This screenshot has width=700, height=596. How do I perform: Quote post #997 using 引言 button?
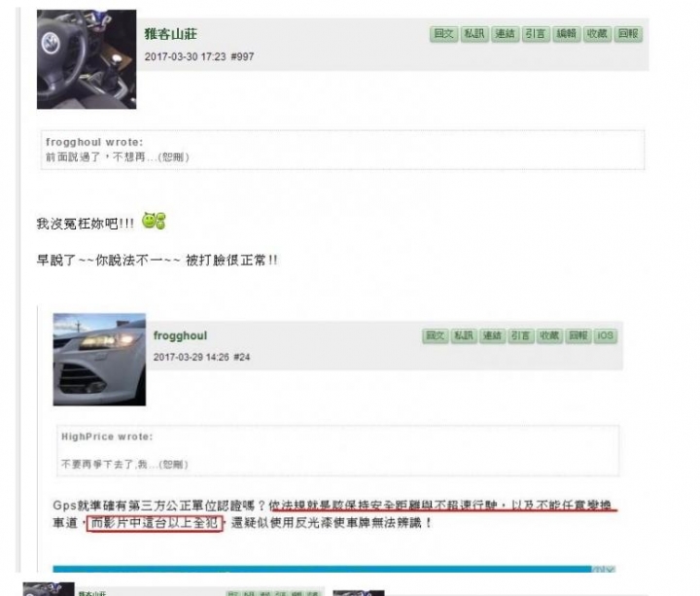pos(536,34)
